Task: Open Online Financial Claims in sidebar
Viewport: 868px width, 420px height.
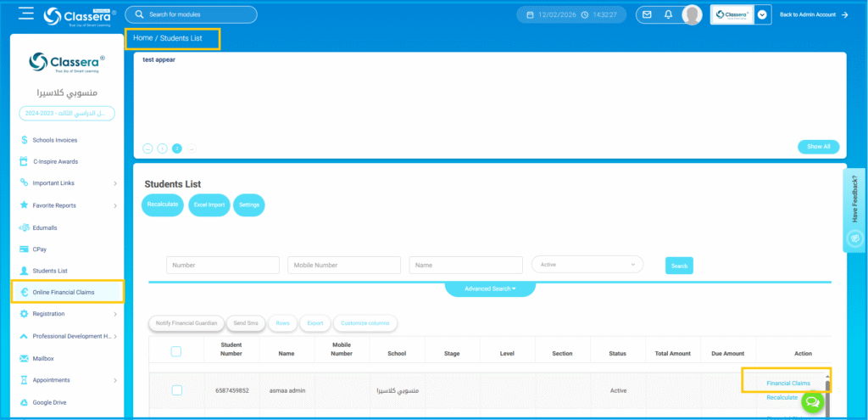Action: [x=64, y=292]
